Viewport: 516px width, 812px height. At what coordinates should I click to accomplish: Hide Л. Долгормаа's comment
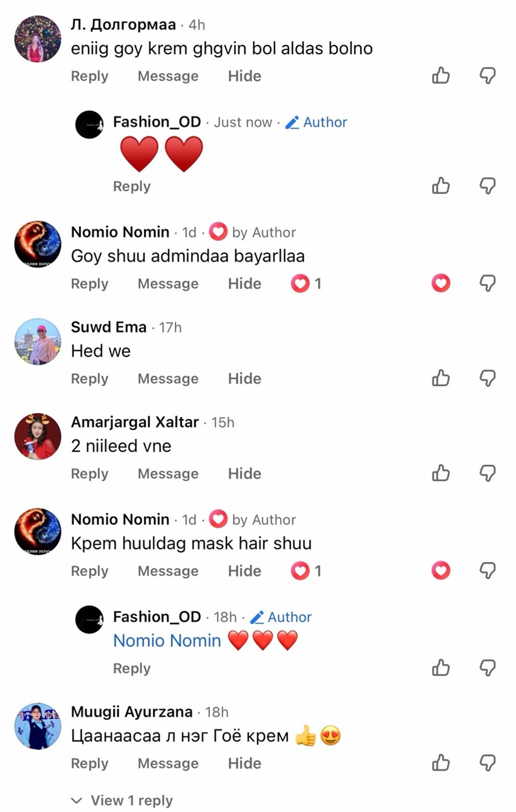[245, 76]
